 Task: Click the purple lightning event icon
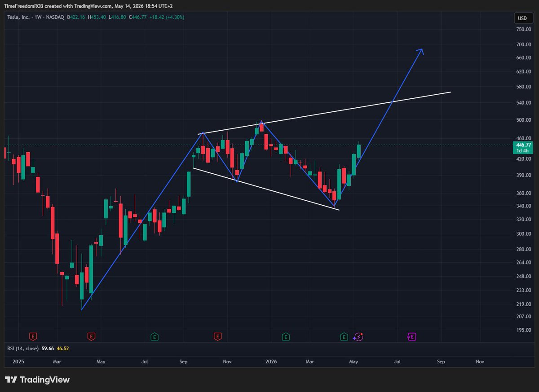pyautogui.click(x=358, y=336)
